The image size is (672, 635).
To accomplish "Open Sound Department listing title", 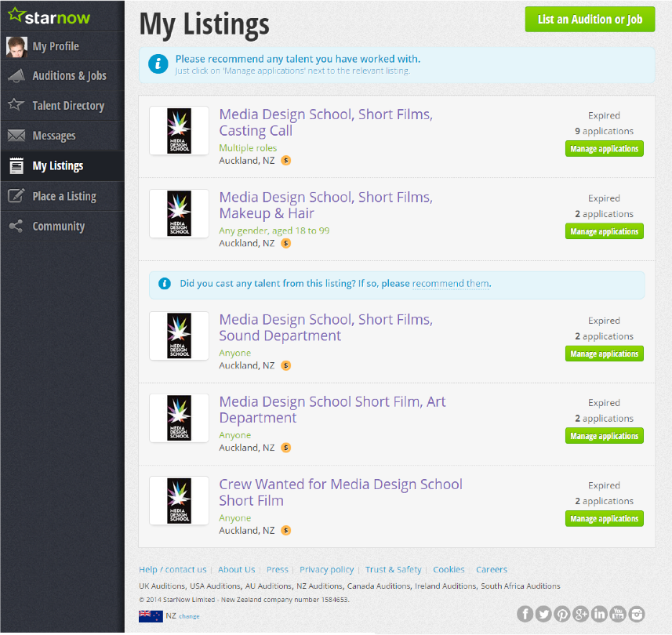I will pos(325,328).
